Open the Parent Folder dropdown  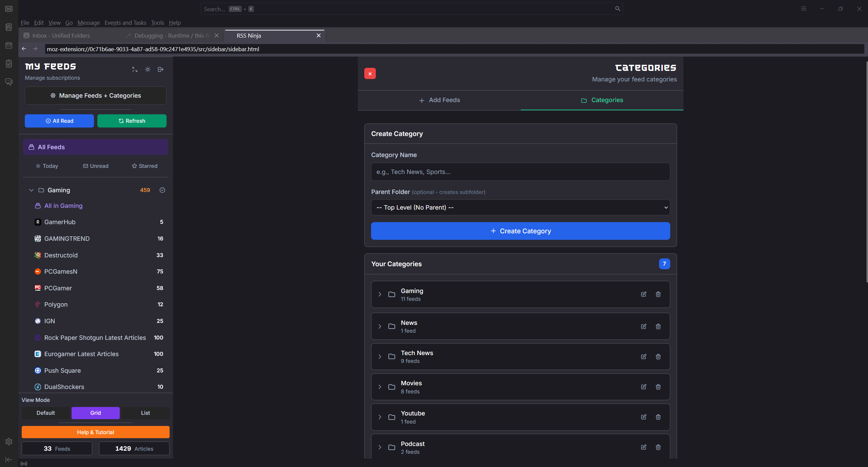point(520,208)
